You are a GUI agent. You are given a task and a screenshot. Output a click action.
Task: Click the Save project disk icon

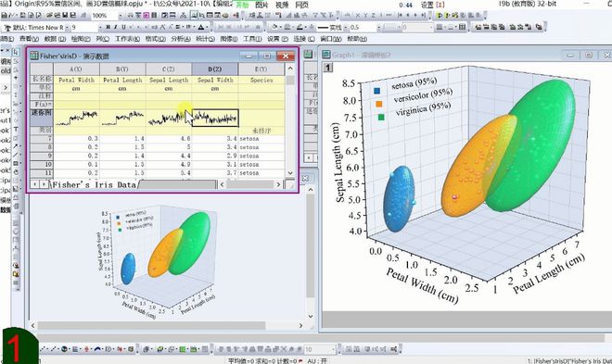65,16
